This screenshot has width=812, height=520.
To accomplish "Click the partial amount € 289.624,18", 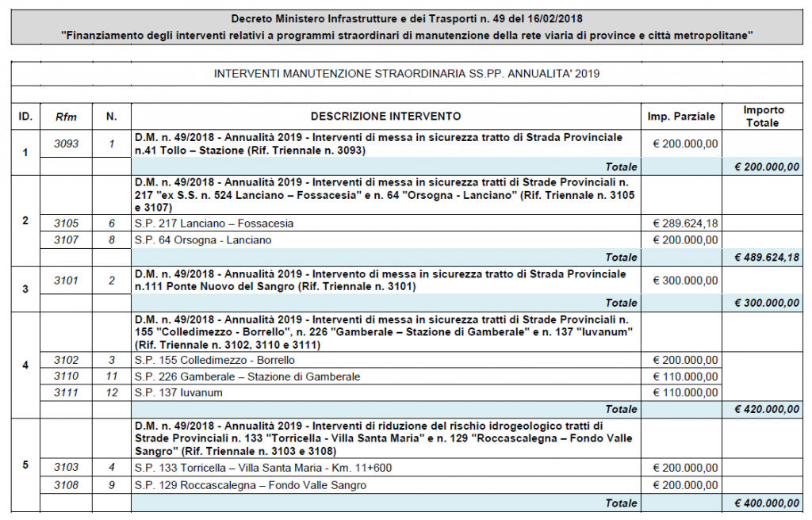I will [685, 224].
